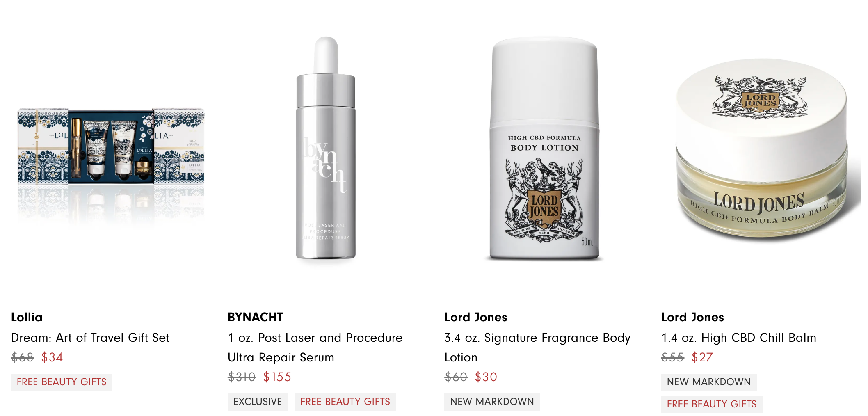Click FREE BEAUTY GIFTS badge under Chill Balm
868x416 pixels.
coord(712,404)
